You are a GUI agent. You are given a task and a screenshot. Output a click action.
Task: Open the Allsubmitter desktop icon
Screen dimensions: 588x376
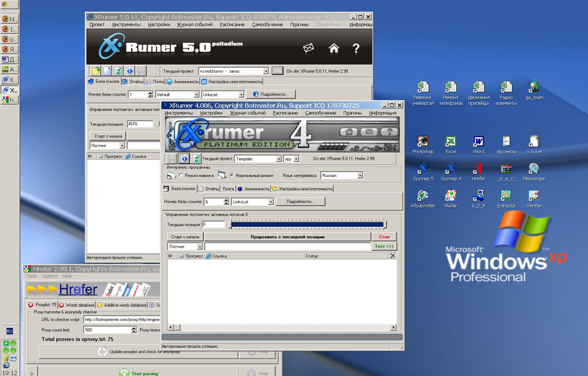tap(423, 199)
